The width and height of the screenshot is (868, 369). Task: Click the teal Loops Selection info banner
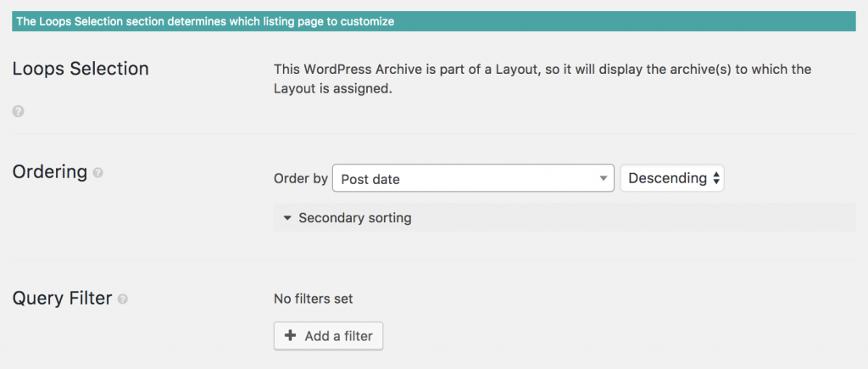tap(434, 21)
